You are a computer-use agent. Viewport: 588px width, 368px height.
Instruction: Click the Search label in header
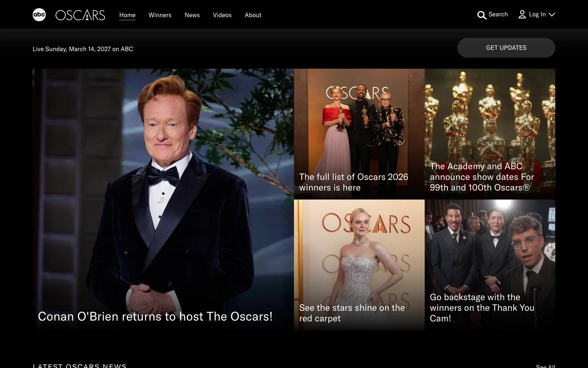(498, 14)
